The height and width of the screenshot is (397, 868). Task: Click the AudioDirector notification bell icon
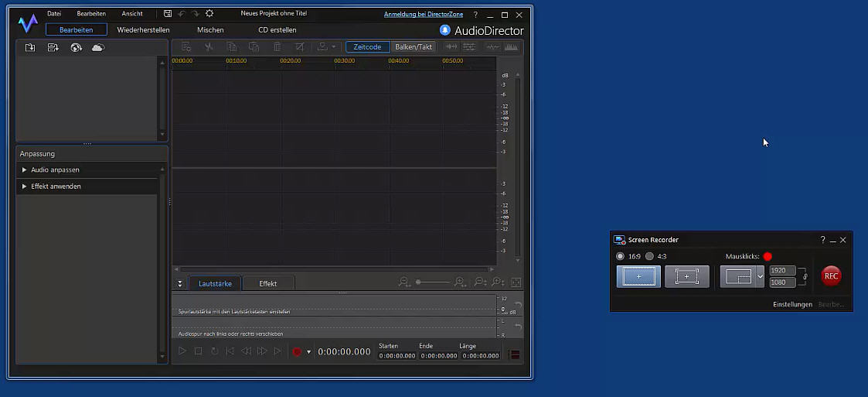[x=444, y=30]
